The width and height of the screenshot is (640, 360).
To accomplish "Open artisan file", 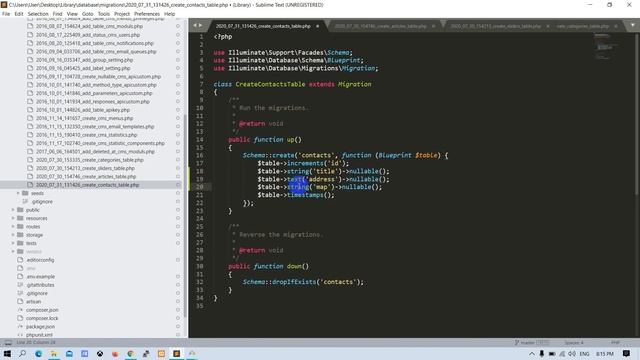I will point(33,302).
